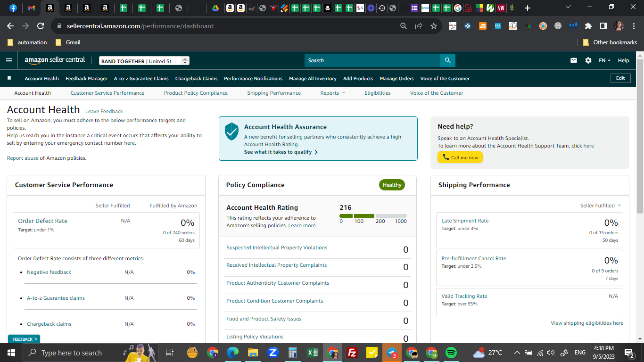644x362 pixels.
Task: Click the Call me now button
Action: coord(460,157)
